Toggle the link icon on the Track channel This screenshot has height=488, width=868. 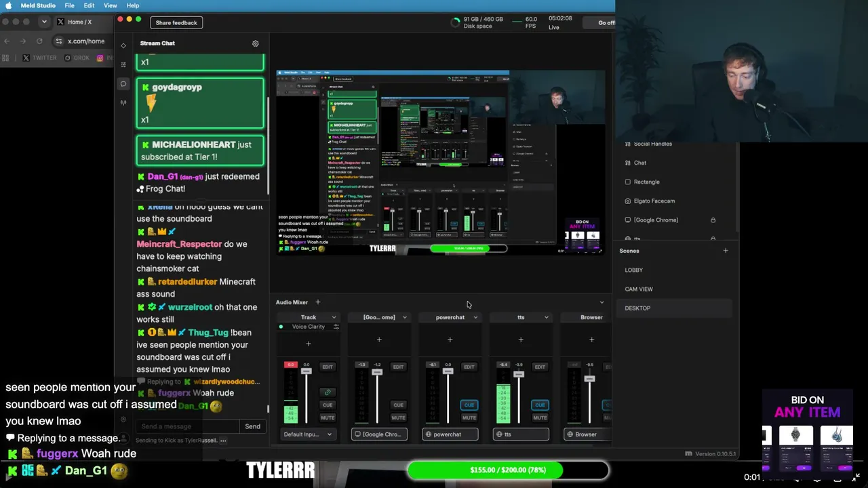click(328, 392)
